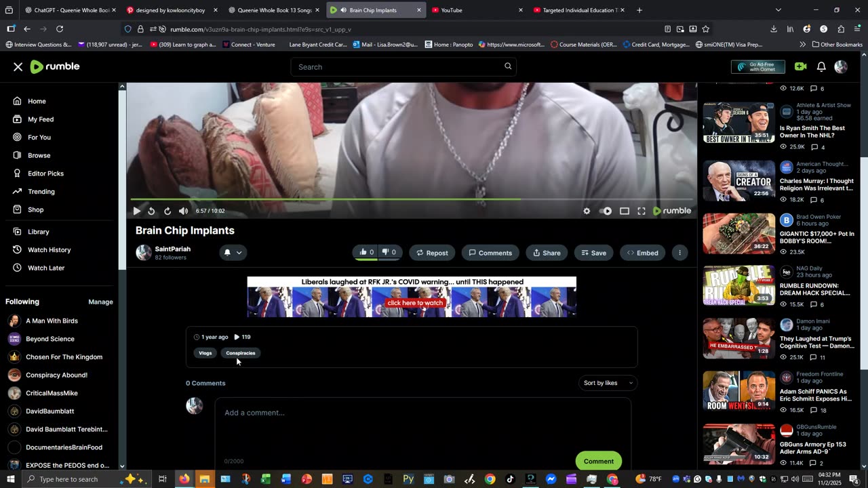Click the fast-forward icon in video controls

pos(167,211)
